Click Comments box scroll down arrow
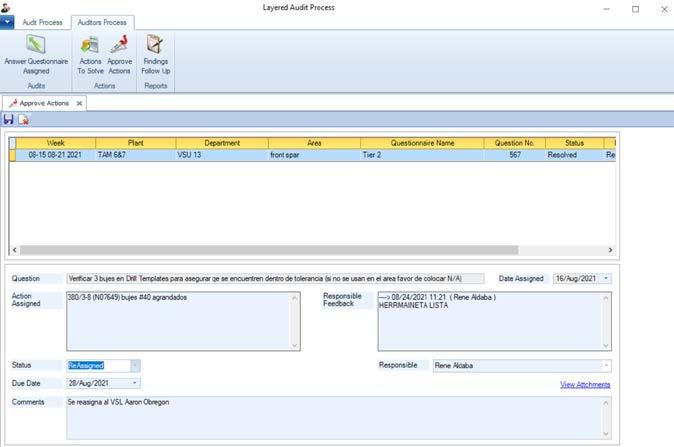The width and height of the screenshot is (674, 447). click(x=606, y=433)
